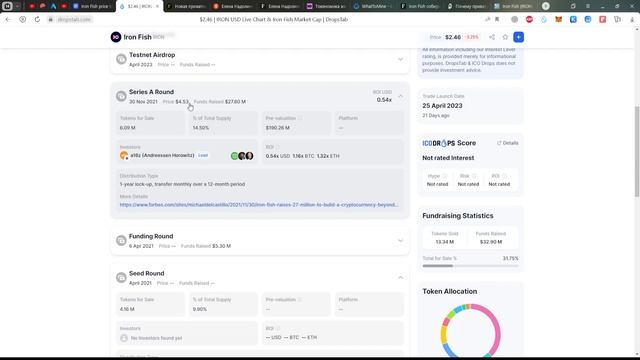
Task: Click the Hype info icon in score card
Action: [x=444, y=176]
